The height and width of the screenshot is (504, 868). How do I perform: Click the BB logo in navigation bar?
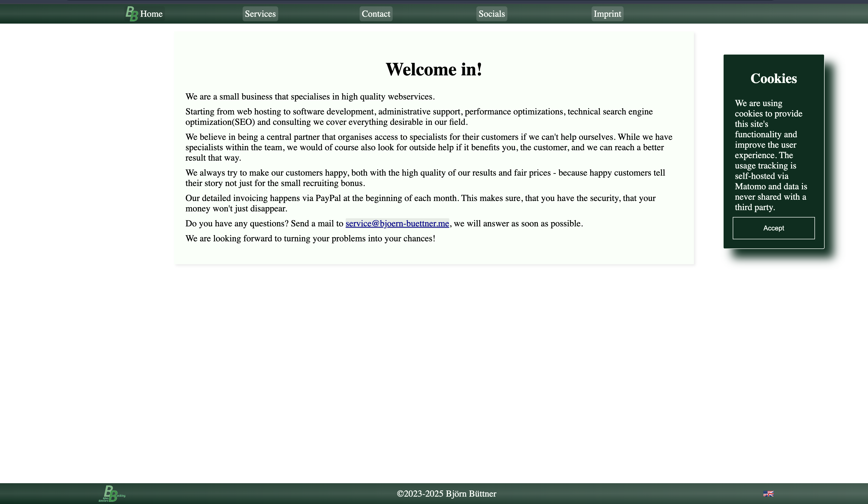click(x=131, y=14)
